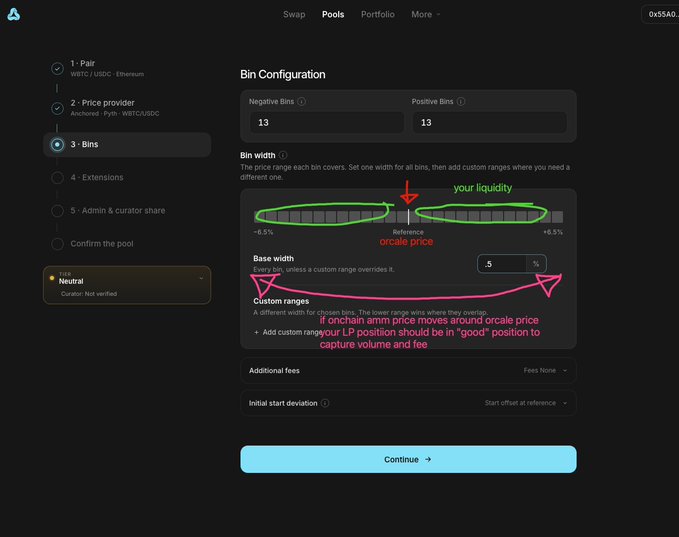Expand the Initial start deviation section
Viewport: 679px width, 537px height.
(x=408, y=403)
